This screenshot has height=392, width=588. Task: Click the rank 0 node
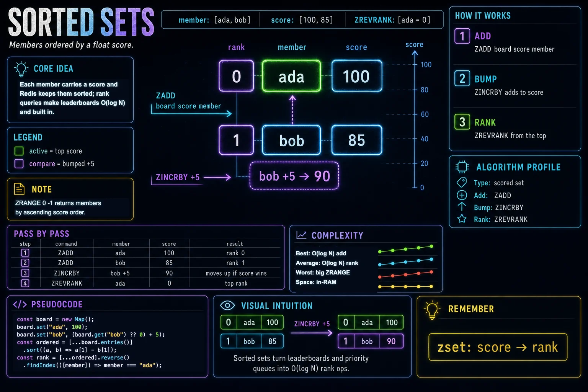point(237,76)
